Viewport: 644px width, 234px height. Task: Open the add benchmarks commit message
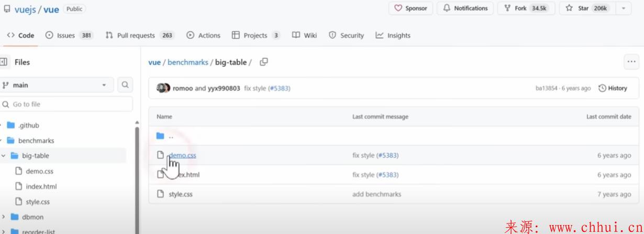pos(376,194)
